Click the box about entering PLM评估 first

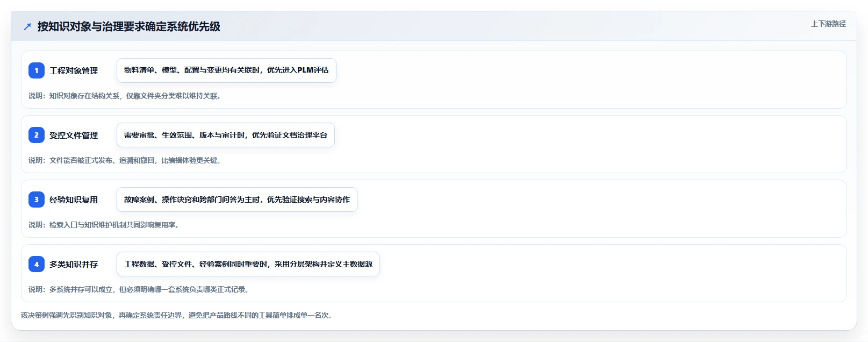coord(226,70)
